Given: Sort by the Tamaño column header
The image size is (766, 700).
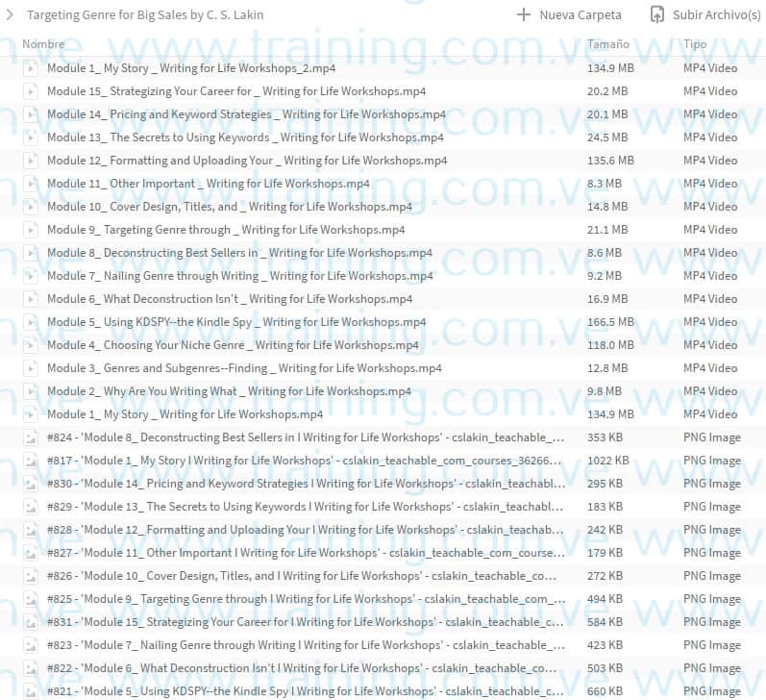Looking at the screenshot, I should click(x=608, y=44).
